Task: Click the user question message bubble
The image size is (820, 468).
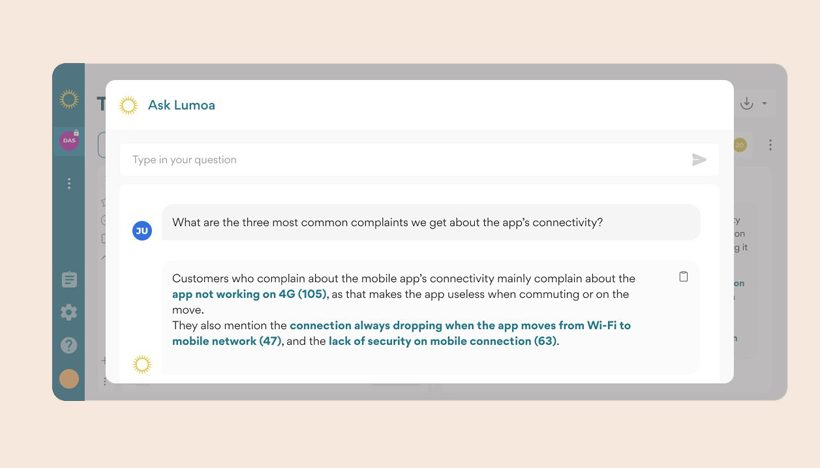Action: [431, 222]
